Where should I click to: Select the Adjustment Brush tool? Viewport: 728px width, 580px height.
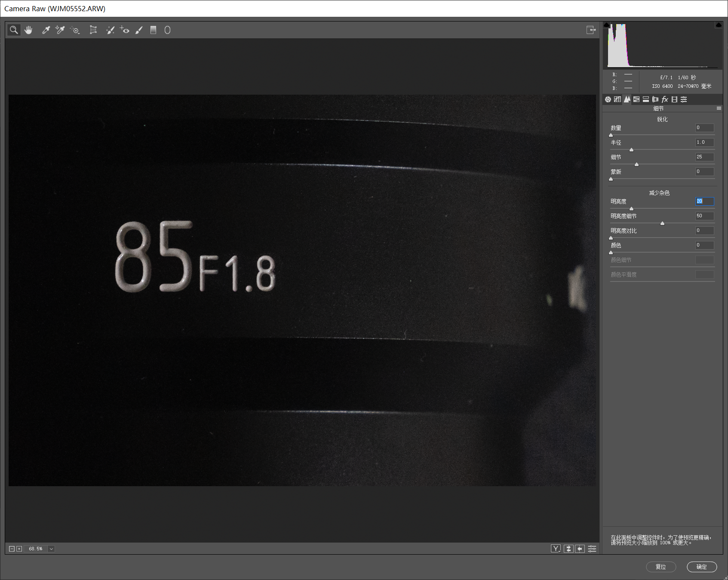tap(139, 30)
